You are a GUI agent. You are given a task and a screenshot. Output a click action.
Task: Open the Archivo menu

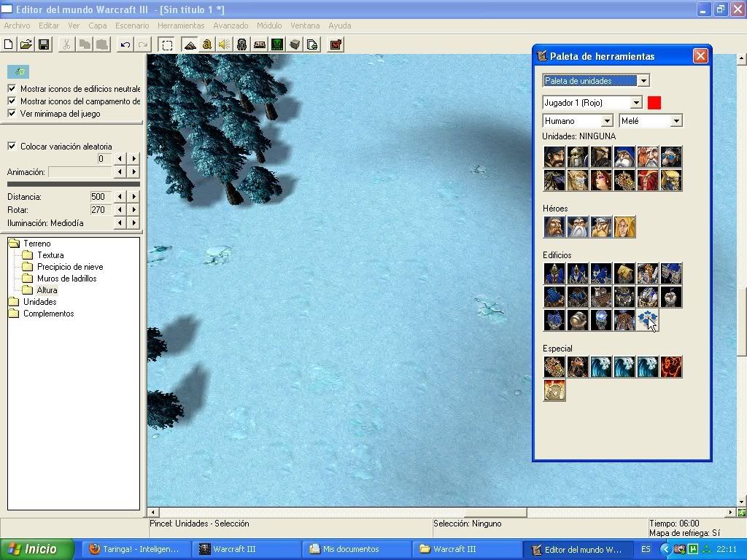click(x=17, y=26)
